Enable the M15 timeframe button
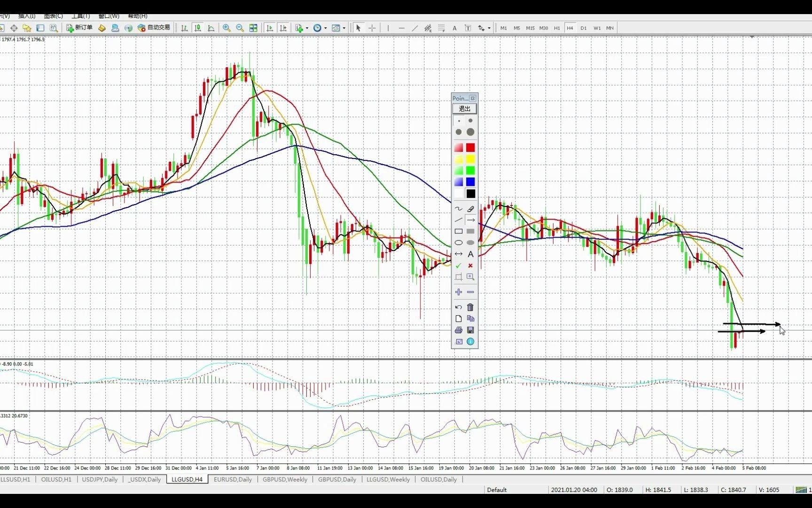Viewport: 812px width, 508px height. [530, 28]
